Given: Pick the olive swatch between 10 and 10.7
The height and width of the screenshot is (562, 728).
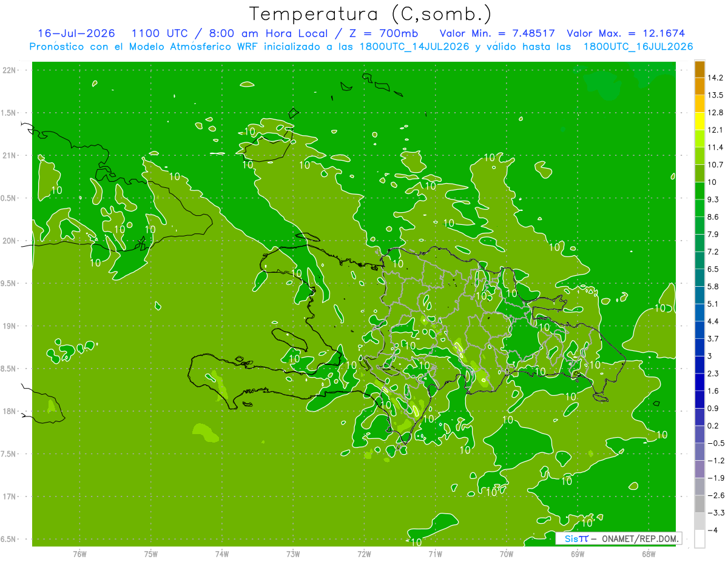Looking at the screenshot, I should click(x=699, y=173).
